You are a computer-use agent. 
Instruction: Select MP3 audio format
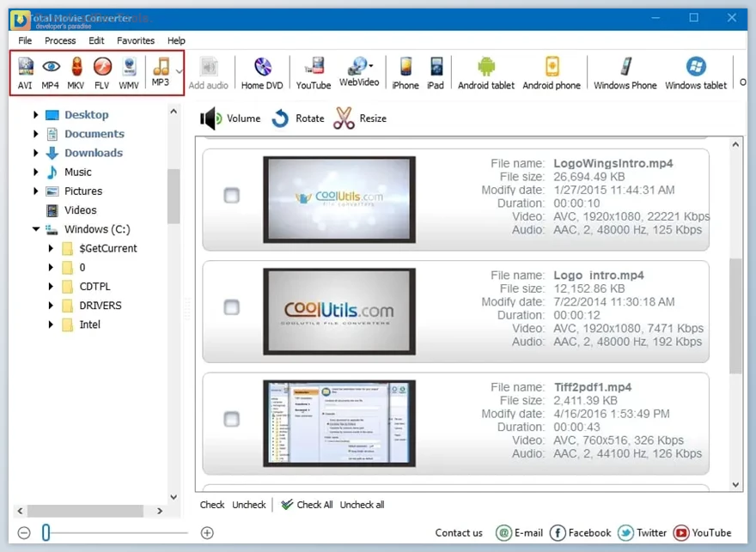point(161,71)
